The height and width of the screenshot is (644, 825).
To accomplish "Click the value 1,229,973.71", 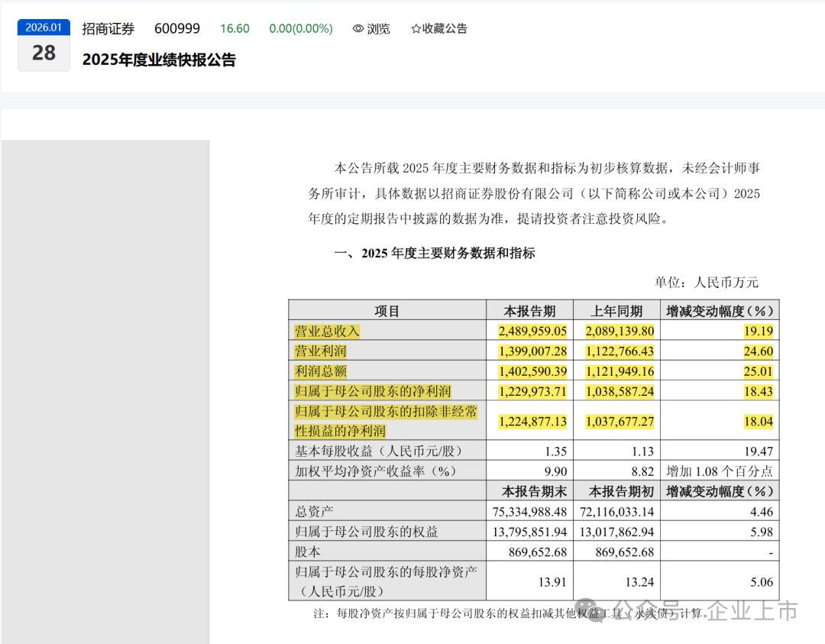I will (x=532, y=391).
